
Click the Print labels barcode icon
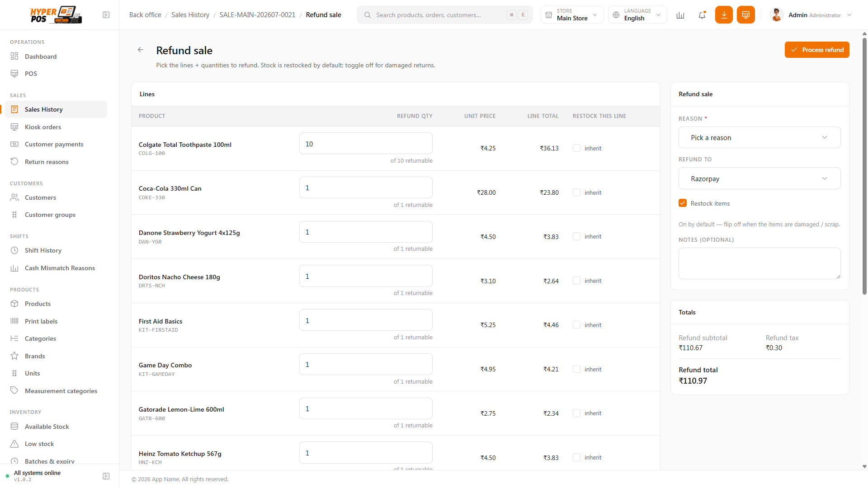click(14, 321)
